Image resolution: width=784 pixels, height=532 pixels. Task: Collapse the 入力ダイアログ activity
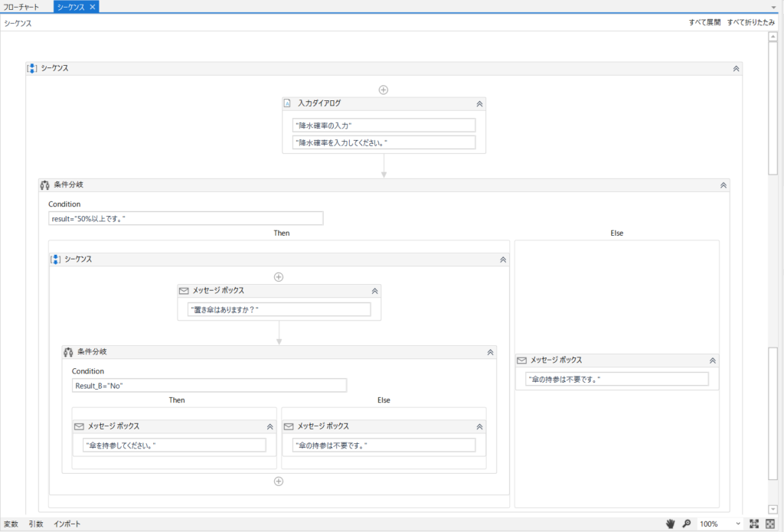[479, 103]
